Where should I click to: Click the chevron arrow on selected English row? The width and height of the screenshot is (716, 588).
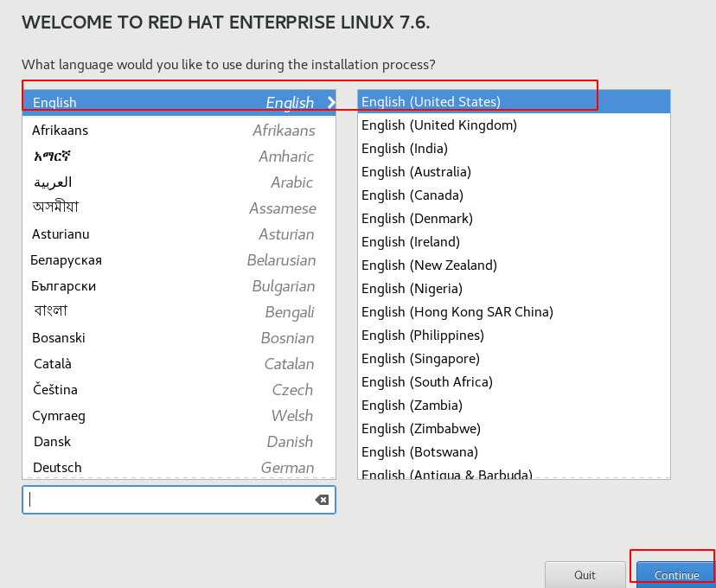click(x=331, y=103)
